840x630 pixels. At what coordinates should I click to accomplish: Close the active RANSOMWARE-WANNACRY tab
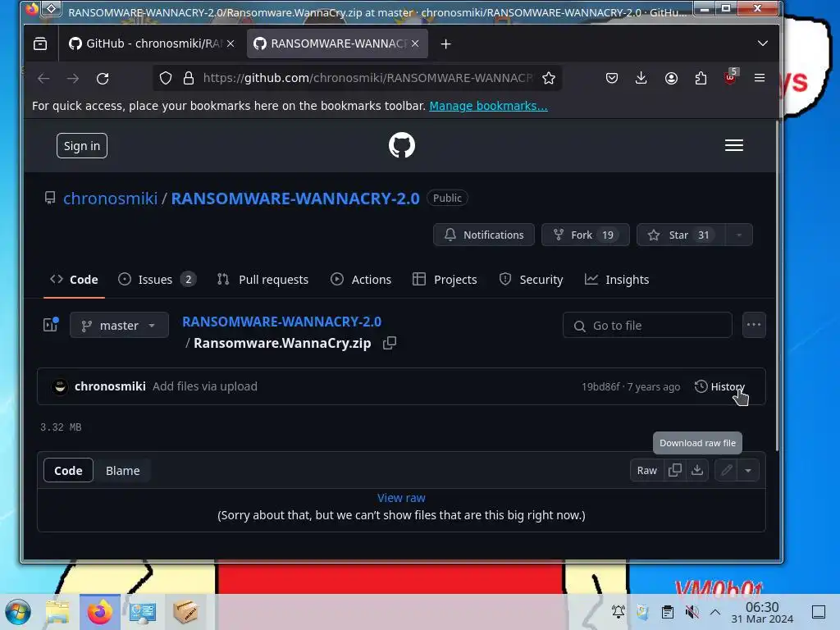click(415, 44)
